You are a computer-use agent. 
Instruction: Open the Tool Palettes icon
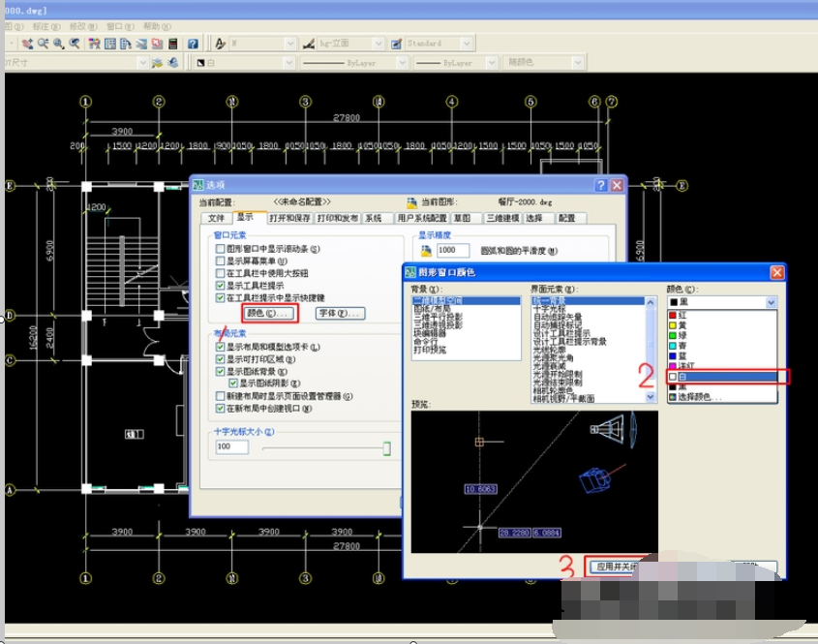(x=126, y=44)
